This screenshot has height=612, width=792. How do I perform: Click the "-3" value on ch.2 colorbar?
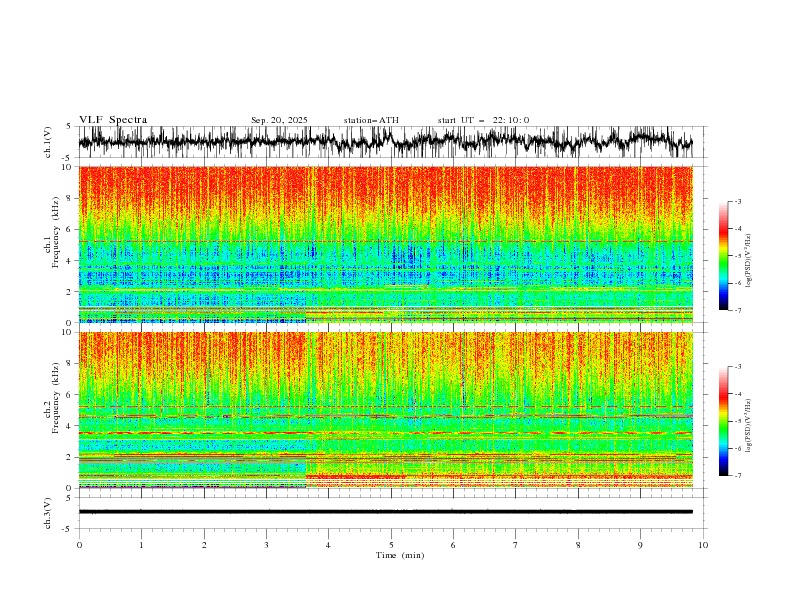point(737,367)
